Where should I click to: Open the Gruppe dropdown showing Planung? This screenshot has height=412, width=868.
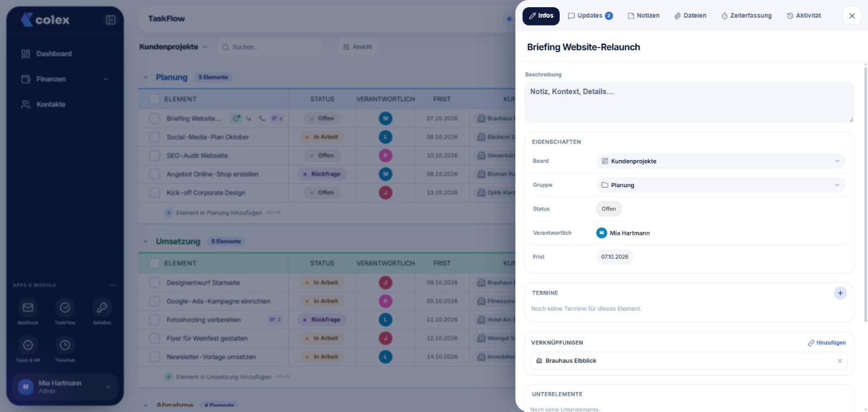click(721, 185)
